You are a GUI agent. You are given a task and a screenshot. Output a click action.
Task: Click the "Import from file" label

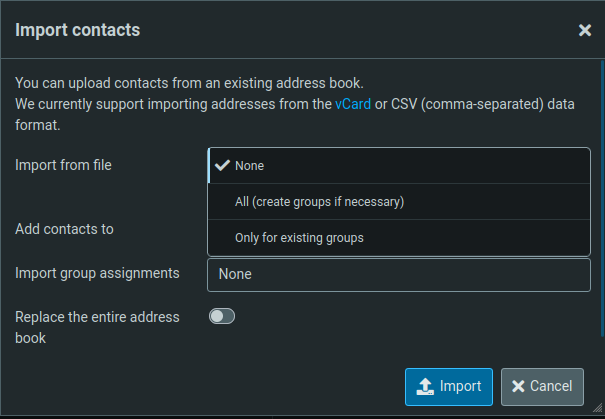pyautogui.click(x=63, y=165)
